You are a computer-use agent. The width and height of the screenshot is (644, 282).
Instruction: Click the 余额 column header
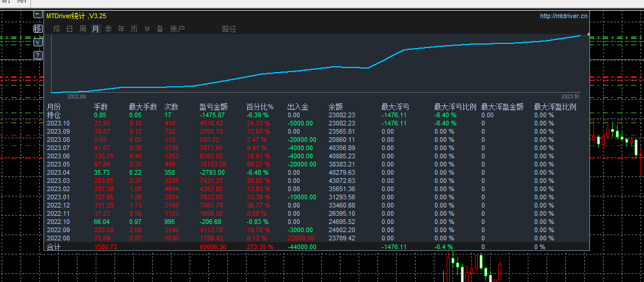click(x=336, y=107)
